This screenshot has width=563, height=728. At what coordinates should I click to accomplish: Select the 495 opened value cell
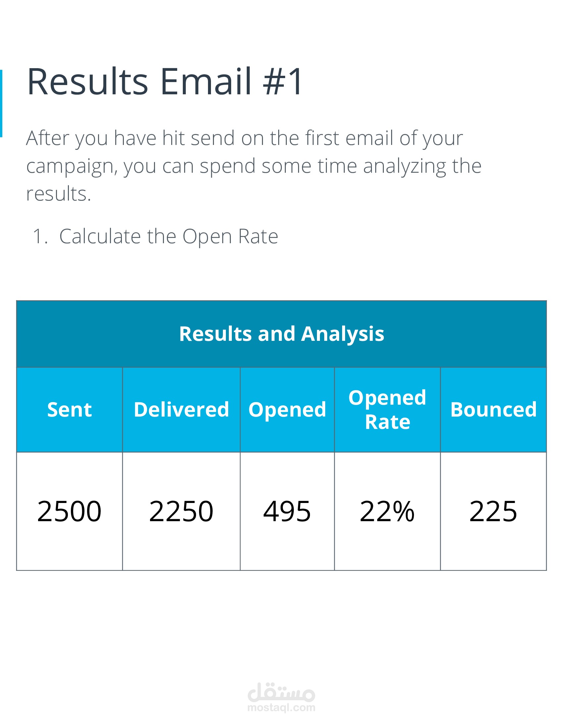pos(287,511)
